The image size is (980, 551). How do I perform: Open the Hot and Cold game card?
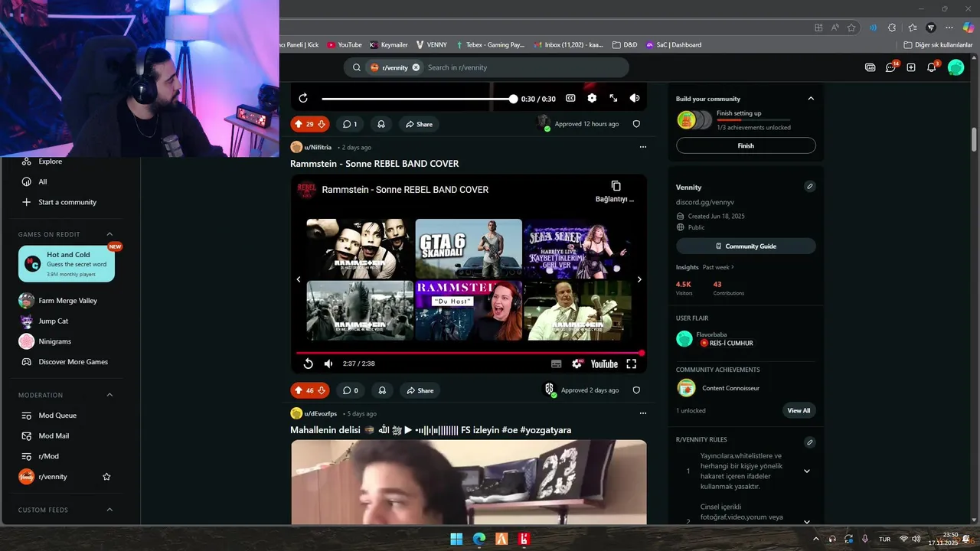tap(67, 264)
